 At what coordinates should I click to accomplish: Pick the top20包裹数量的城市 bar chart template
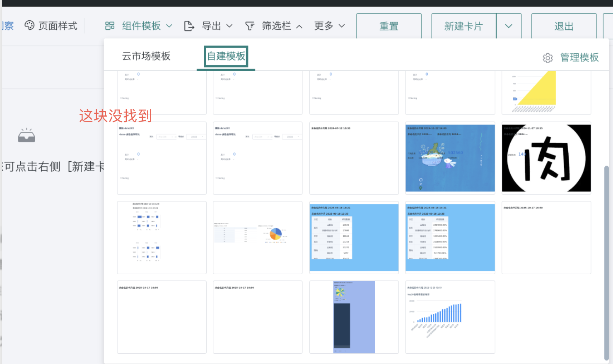coord(450,317)
